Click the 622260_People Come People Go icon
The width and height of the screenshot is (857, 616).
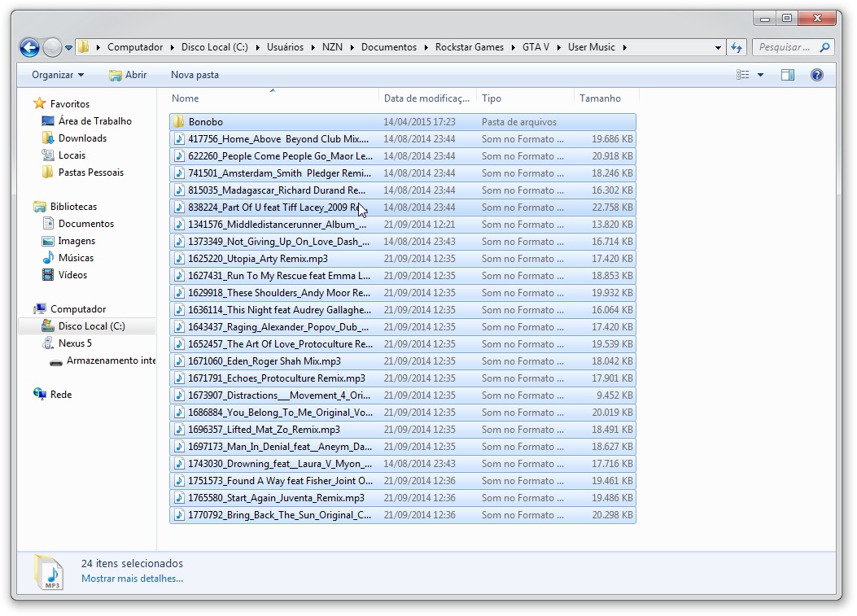click(179, 155)
